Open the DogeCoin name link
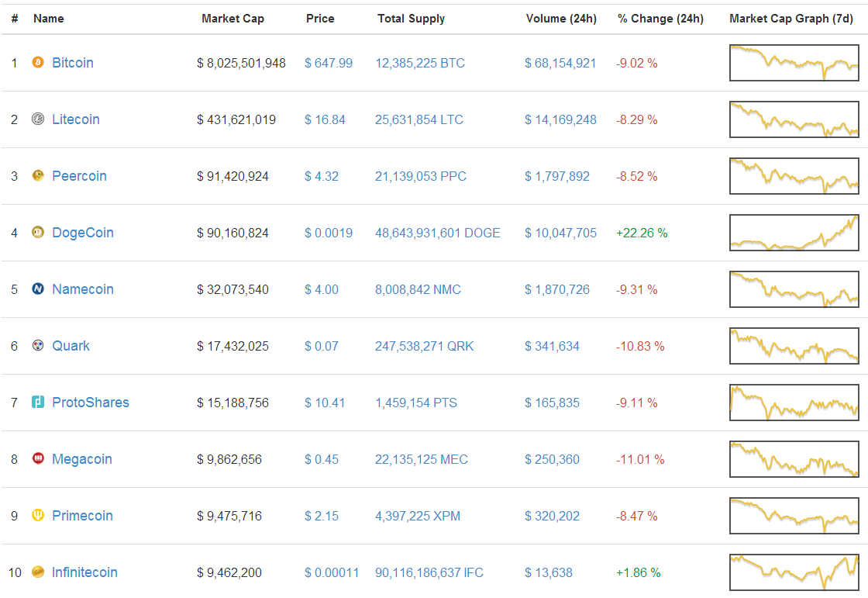 coord(83,232)
